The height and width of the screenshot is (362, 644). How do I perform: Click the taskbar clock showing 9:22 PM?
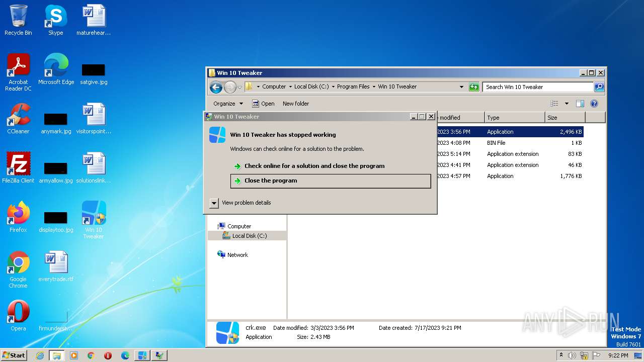coord(618,355)
